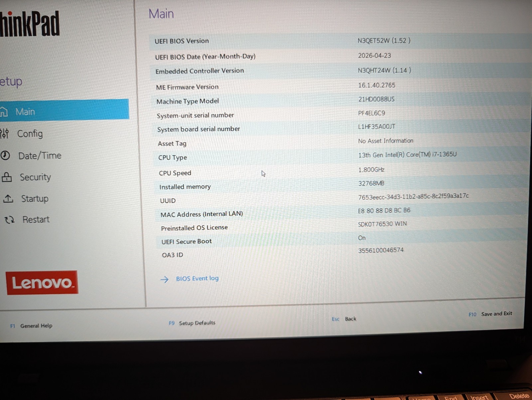Select the UEFI BIOS Version label

pos(182,41)
